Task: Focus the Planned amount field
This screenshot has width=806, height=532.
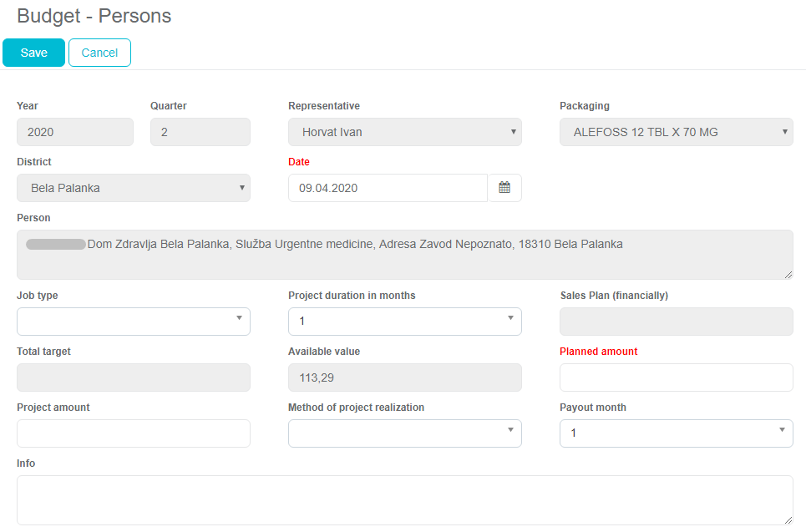Action: (676, 377)
